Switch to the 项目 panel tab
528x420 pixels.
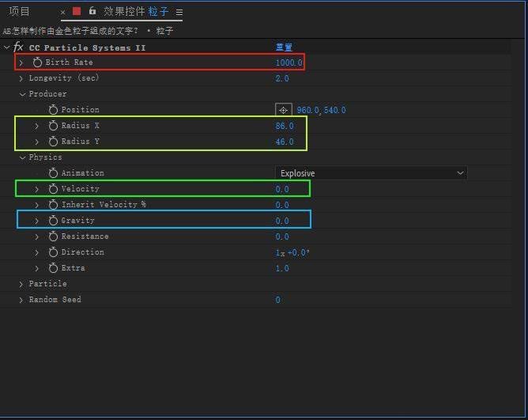[19, 12]
